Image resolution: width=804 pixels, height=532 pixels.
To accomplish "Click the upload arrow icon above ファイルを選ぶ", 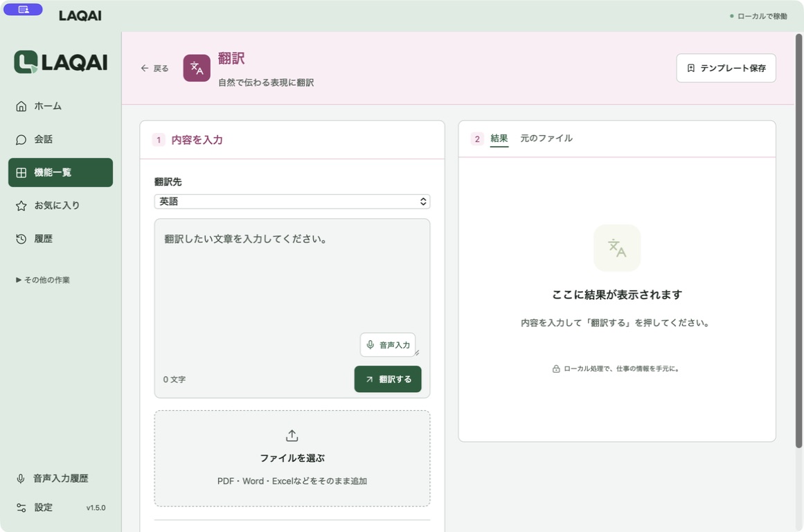I will coord(292,436).
